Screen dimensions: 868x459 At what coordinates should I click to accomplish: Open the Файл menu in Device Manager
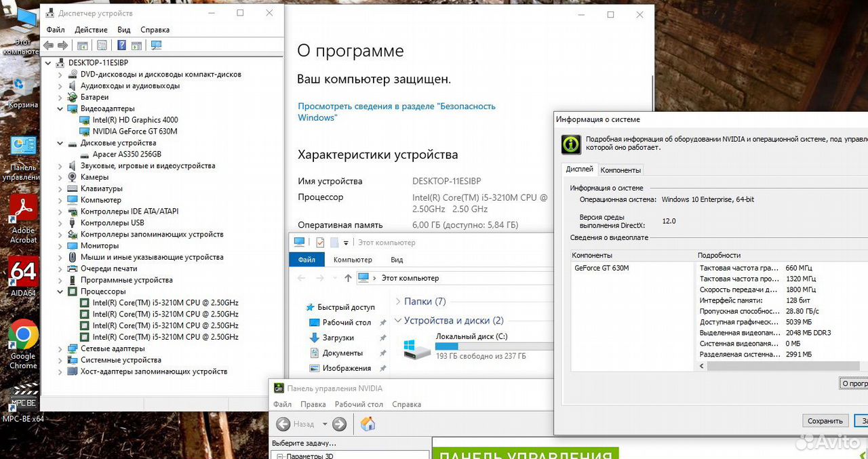pos(56,30)
